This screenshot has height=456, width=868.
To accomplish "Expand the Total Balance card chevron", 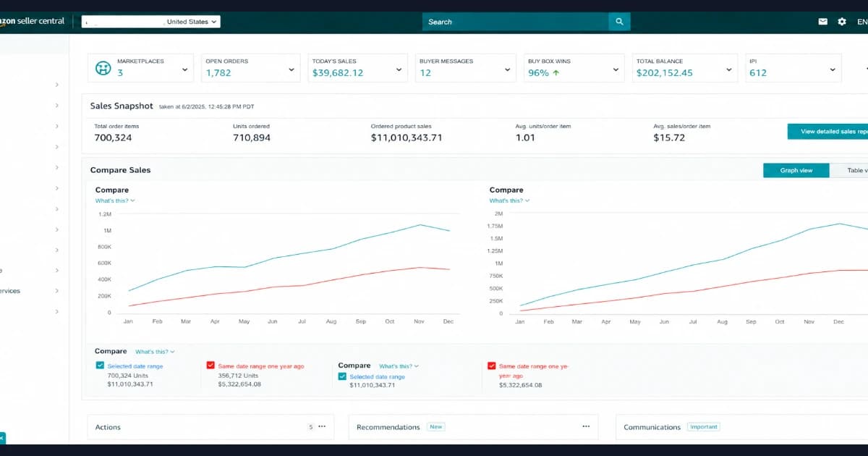I will click(729, 69).
